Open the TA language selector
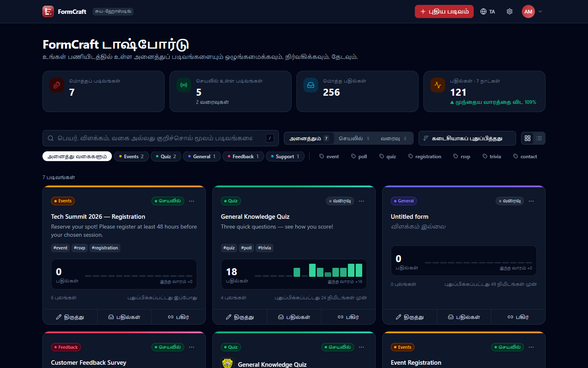This screenshot has height=368, width=588. [488, 11]
